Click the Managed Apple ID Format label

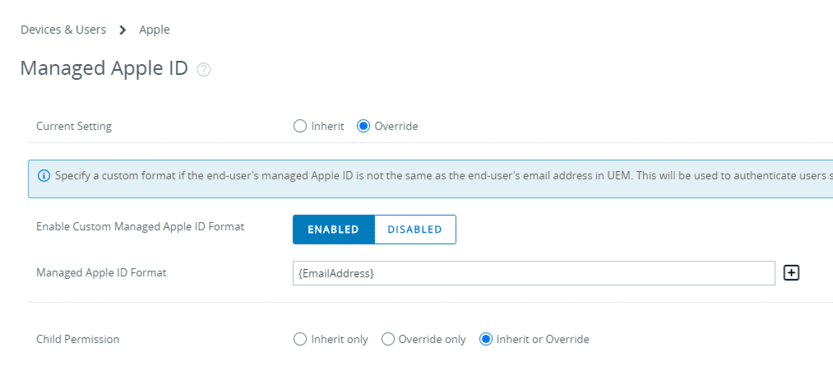(x=101, y=273)
